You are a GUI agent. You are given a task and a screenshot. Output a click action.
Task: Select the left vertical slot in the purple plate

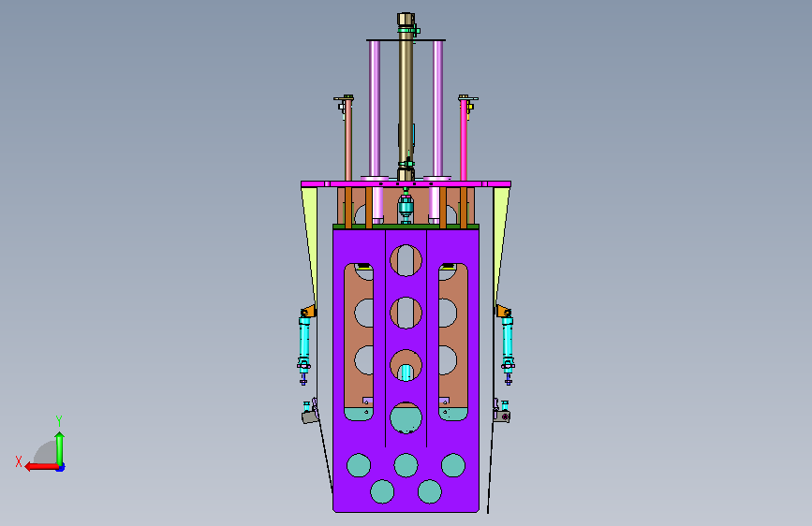point(359,342)
